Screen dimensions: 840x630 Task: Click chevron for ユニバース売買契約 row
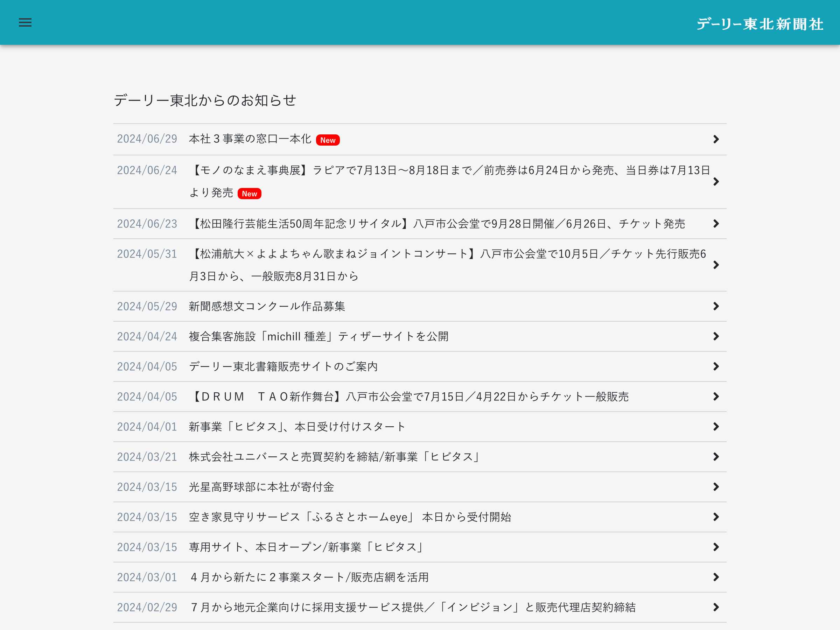point(716,457)
